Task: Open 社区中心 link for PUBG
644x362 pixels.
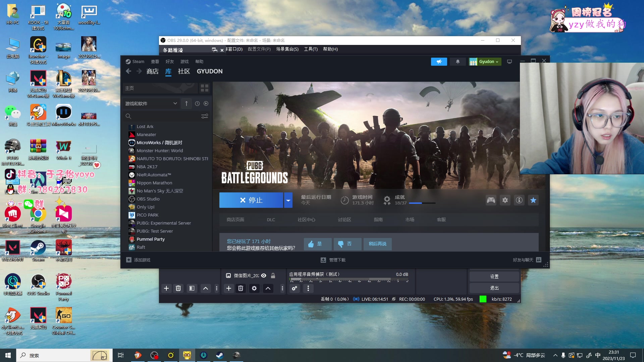Action: 307,220
